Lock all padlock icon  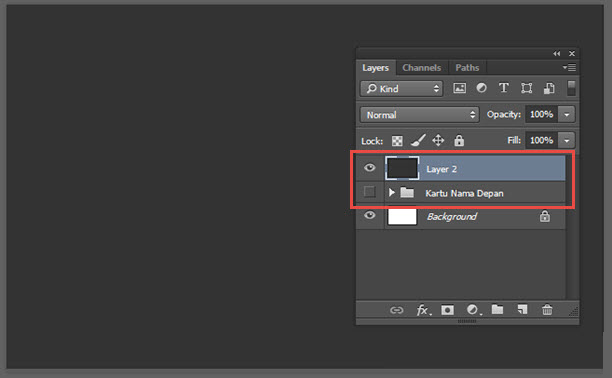pos(459,140)
